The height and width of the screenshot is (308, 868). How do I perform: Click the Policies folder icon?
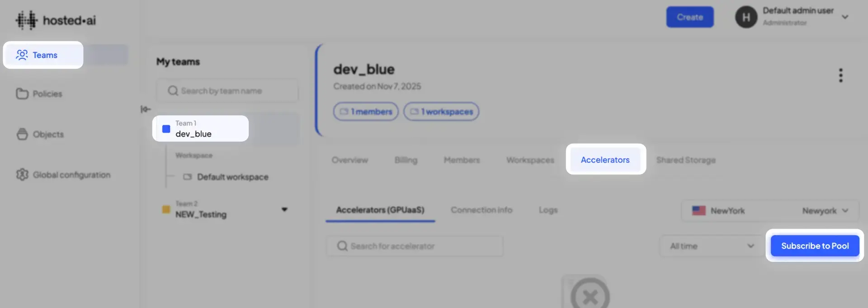click(x=22, y=94)
